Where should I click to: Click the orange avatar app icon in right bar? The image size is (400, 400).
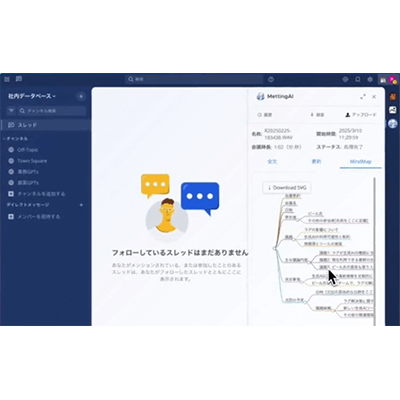pyautogui.click(x=393, y=97)
